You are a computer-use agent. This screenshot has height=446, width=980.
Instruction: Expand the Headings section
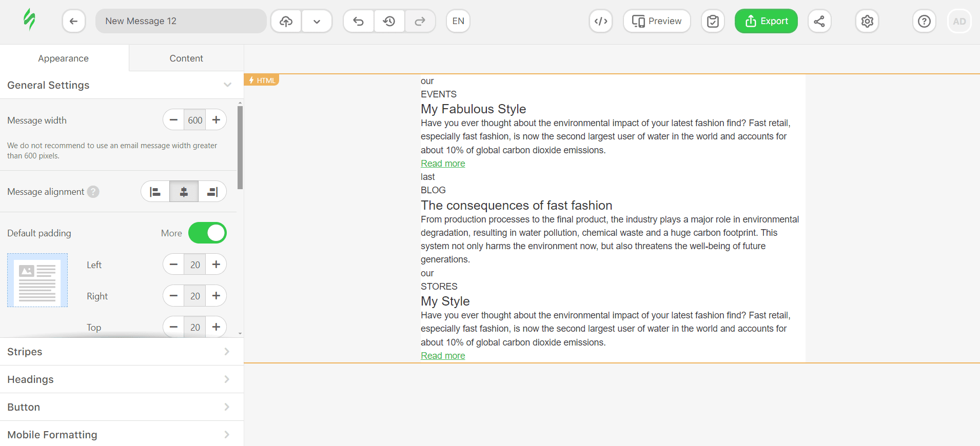click(122, 379)
